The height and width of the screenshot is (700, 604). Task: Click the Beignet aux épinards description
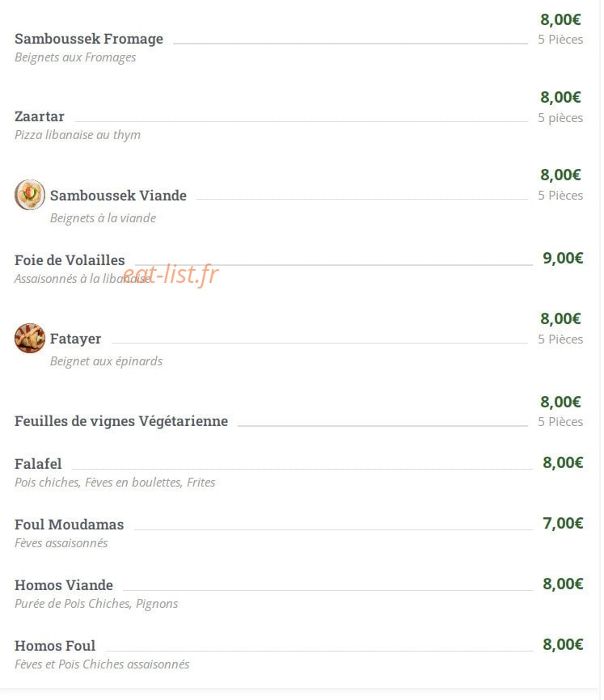click(106, 361)
